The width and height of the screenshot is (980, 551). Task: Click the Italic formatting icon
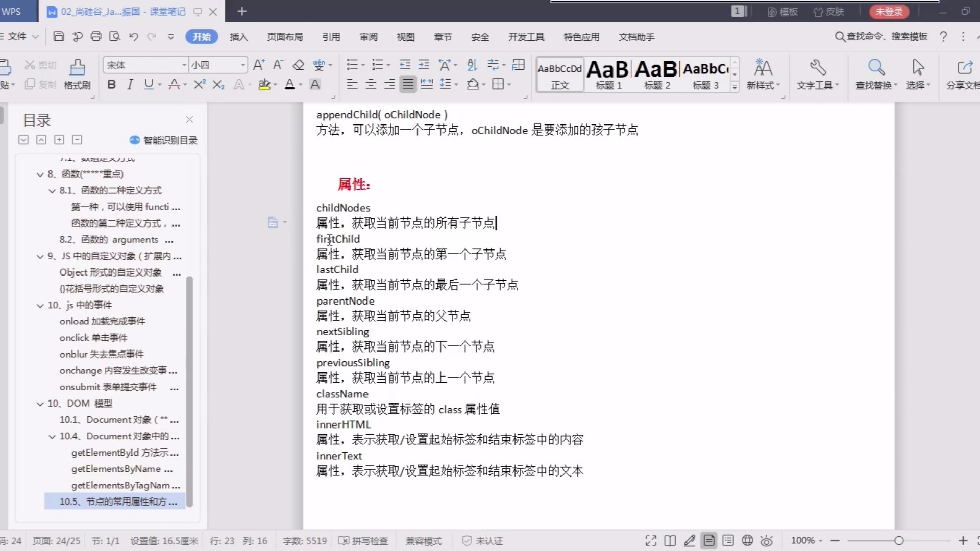coord(130,85)
